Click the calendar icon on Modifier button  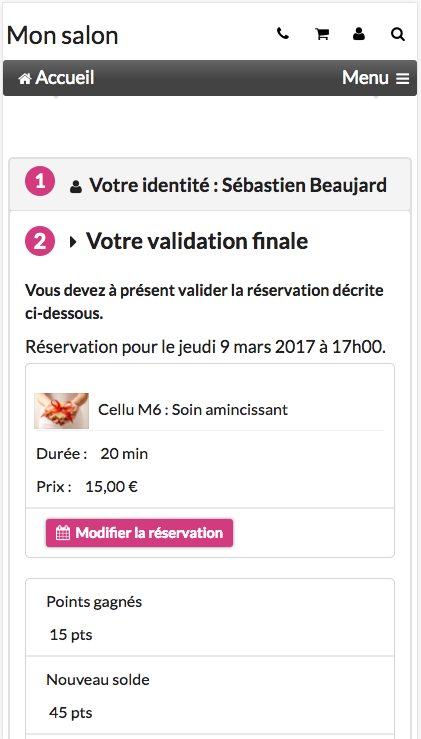click(x=63, y=533)
